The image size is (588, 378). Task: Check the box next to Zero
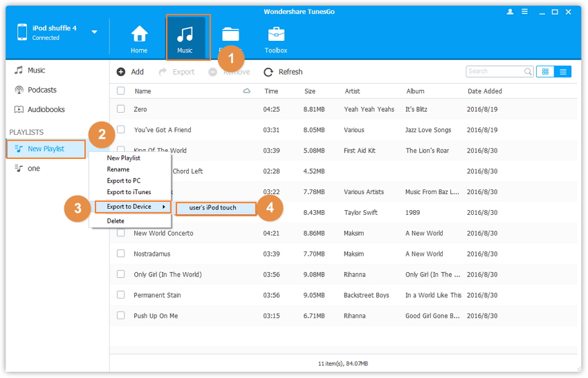[121, 109]
